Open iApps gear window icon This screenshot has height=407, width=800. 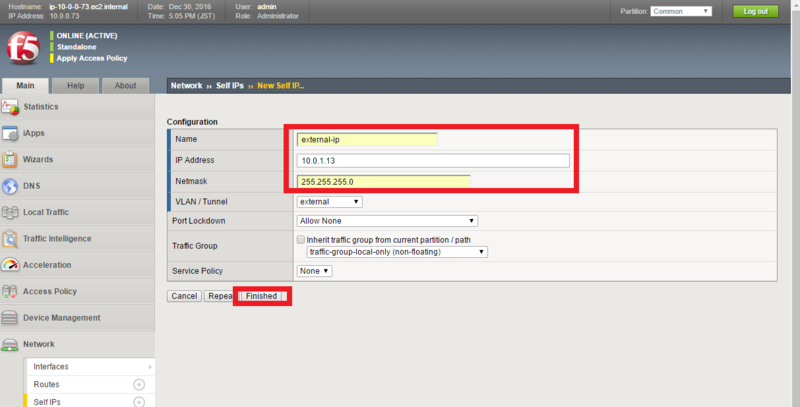(10, 133)
